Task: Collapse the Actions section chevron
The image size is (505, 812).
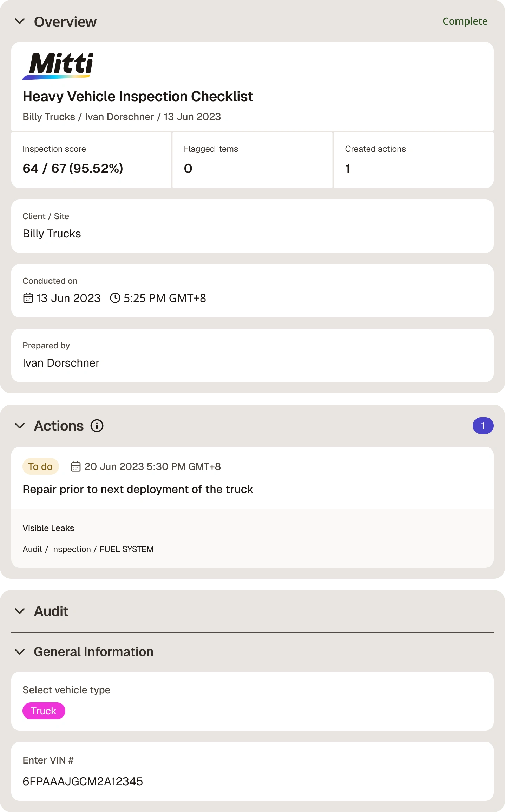Action: tap(20, 426)
